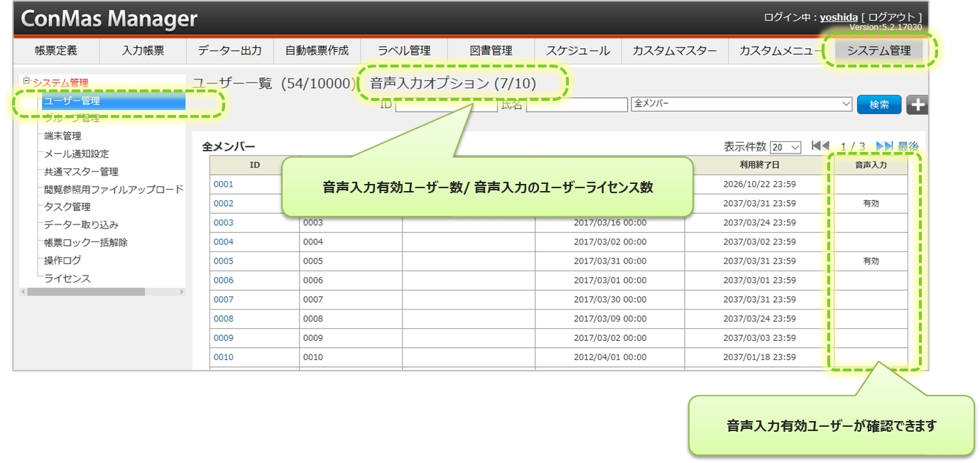
Task: Open user ID 0005 link
Action: (x=223, y=261)
